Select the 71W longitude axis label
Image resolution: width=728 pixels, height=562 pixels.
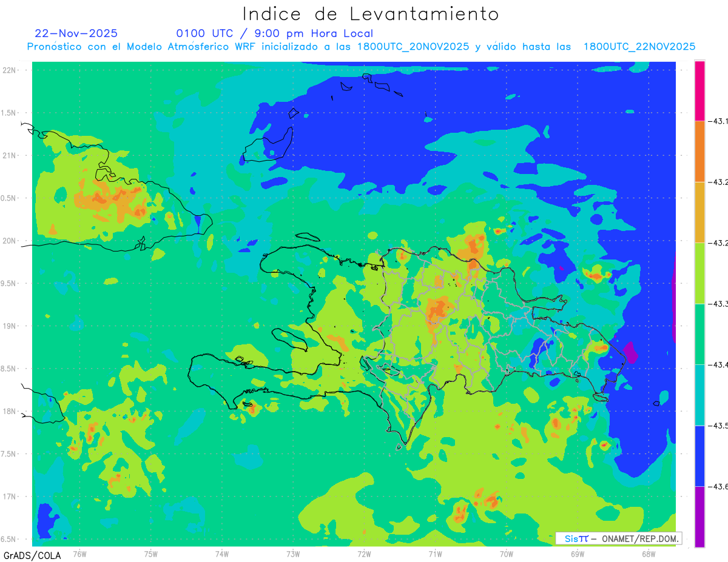[435, 554]
